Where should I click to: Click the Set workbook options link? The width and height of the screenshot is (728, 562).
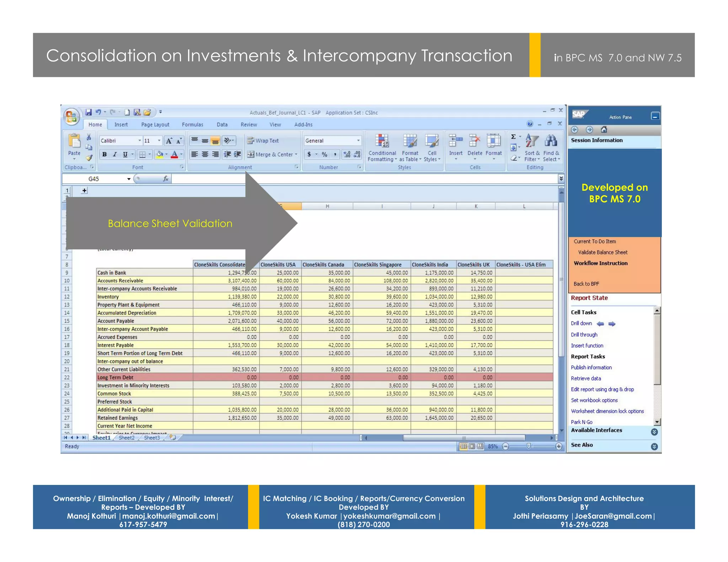click(594, 400)
